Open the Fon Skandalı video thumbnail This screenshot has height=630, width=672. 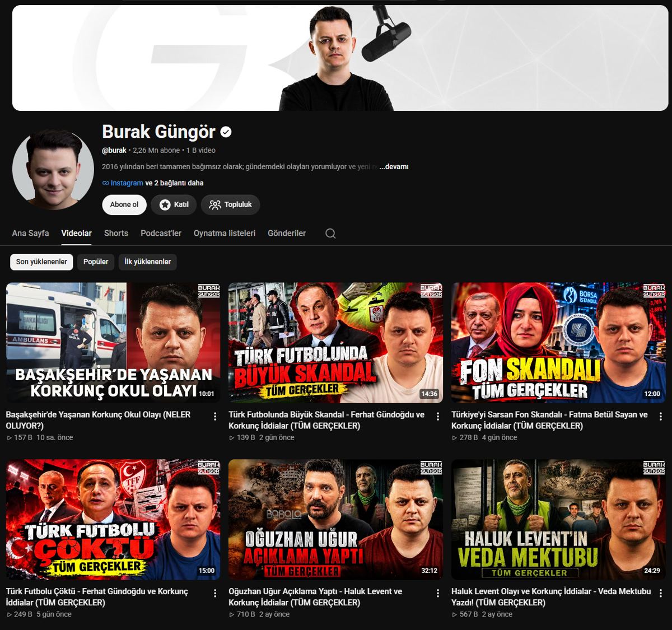[558, 343]
